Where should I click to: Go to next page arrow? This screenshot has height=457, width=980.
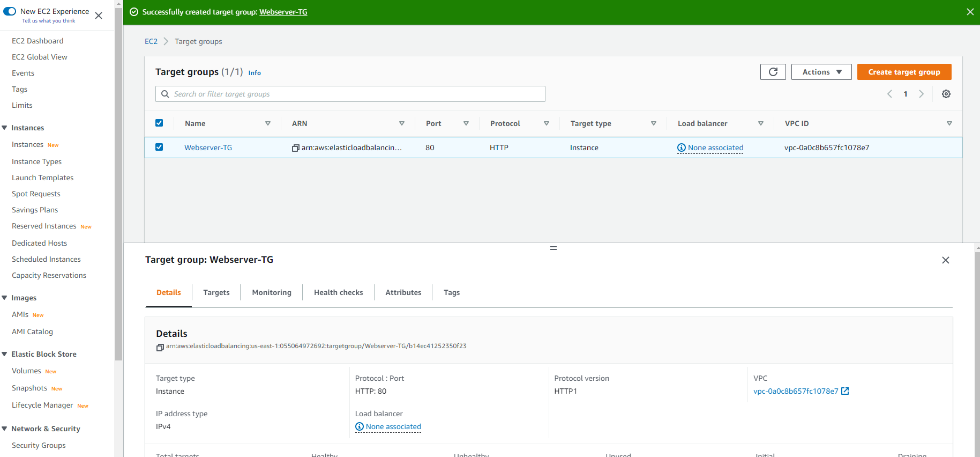922,94
